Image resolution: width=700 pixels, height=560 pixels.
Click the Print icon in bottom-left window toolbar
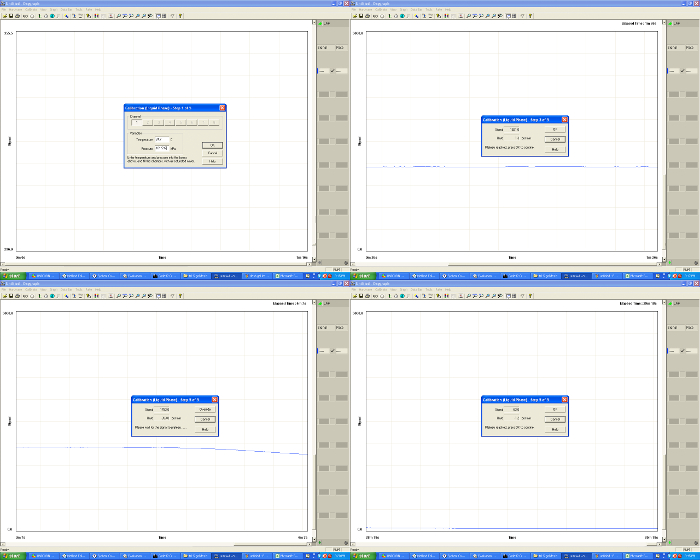click(x=17, y=296)
